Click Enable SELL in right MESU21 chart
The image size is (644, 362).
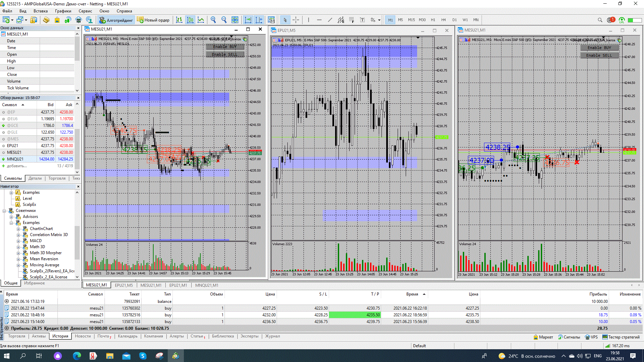pos(599,55)
